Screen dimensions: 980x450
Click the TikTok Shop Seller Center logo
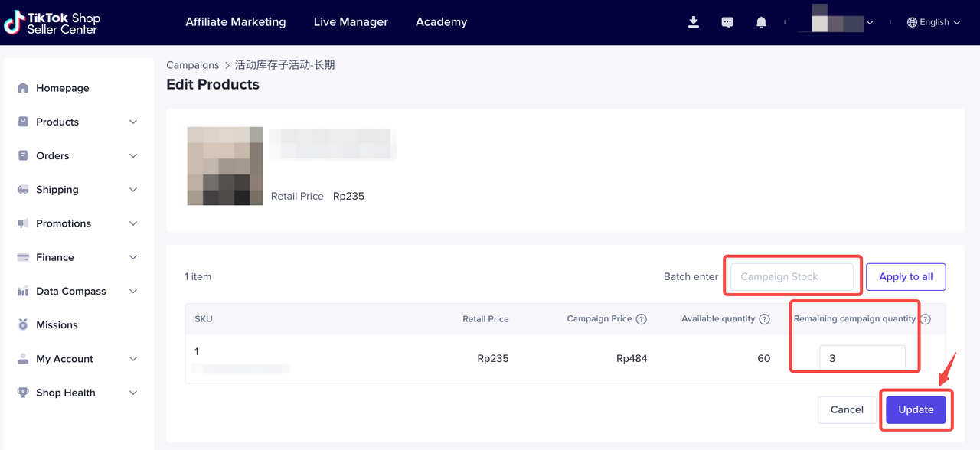pyautogui.click(x=53, y=23)
